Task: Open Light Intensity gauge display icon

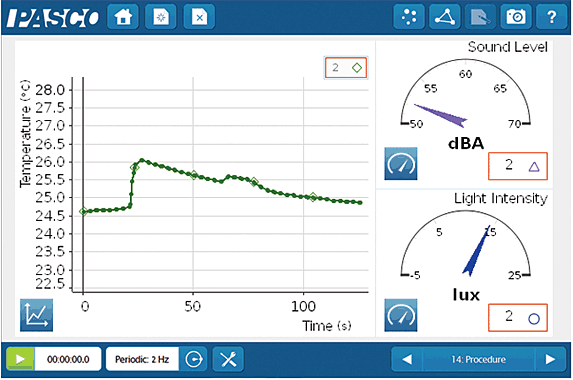Action: pyautogui.click(x=401, y=315)
